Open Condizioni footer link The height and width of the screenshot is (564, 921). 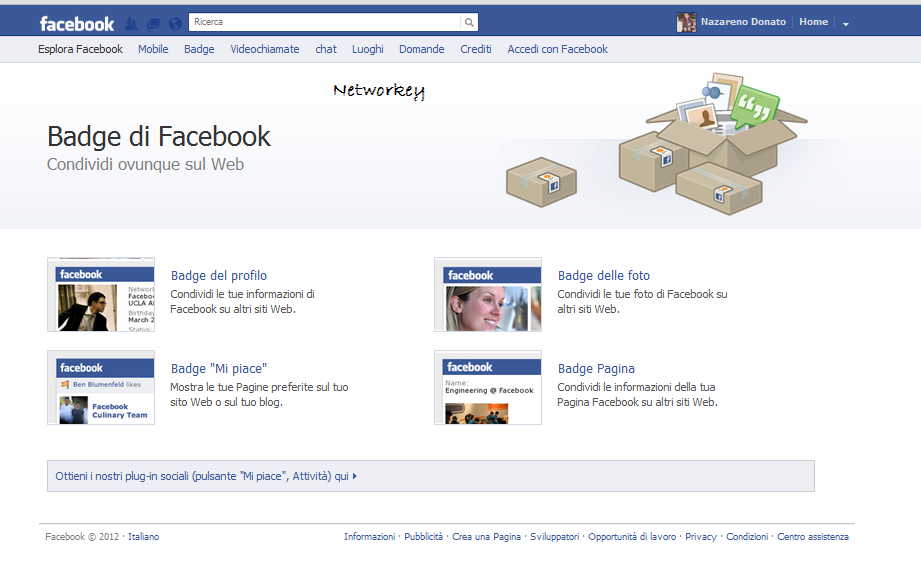click(x=747, y=536)
